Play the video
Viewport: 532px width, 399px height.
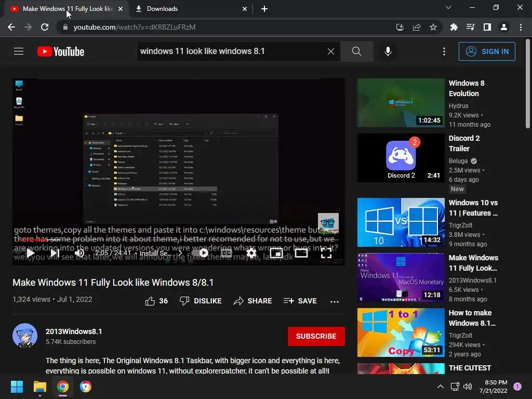pyautogui.click(x=31, y=253)
